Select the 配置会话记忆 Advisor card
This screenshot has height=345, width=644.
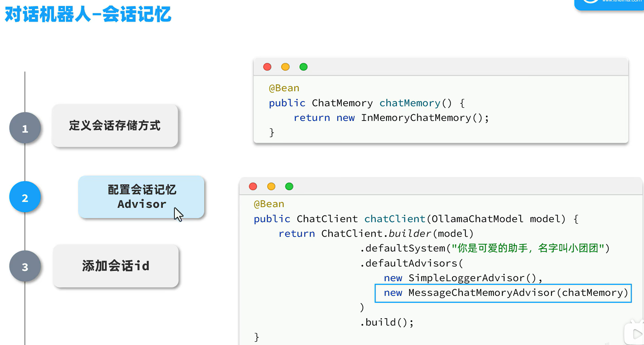(141, 197)
